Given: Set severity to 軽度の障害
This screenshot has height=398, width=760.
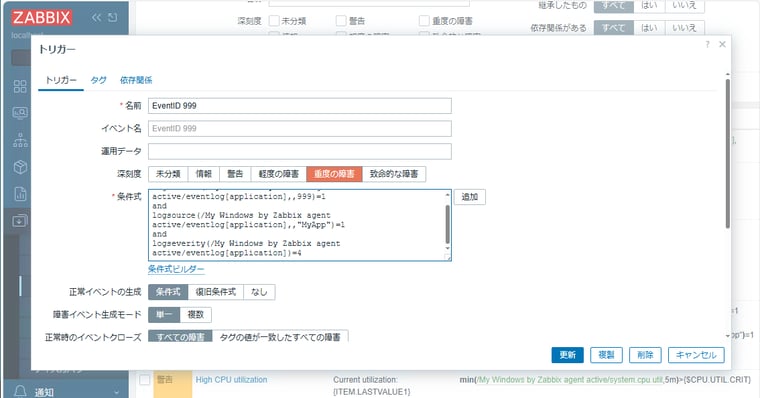Looking at the screenshot, I should click(279, 174).
